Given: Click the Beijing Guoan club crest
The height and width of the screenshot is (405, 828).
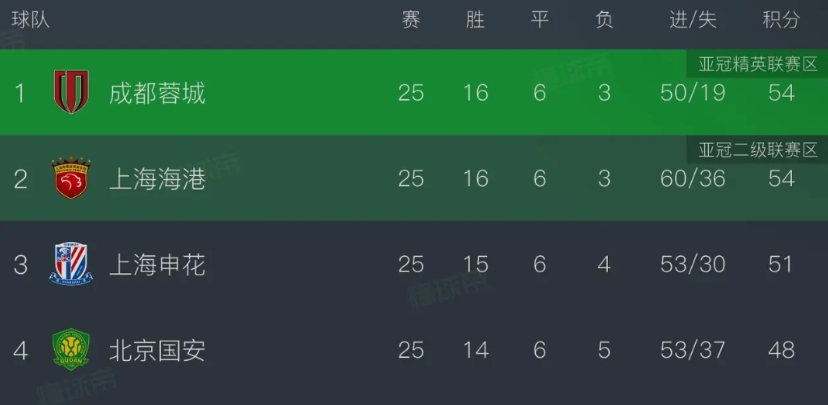Looking at the screenshot, I should pos(70,350).
